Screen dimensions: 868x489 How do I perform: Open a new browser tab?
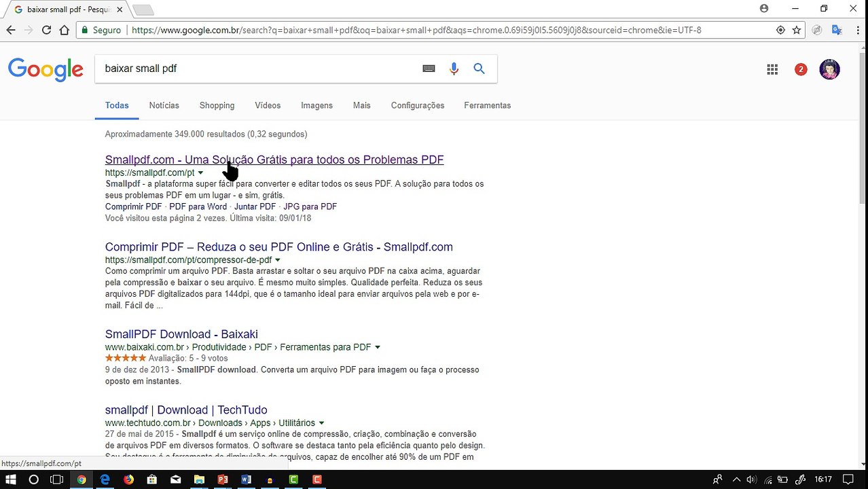pyautogui.click(x=143, y=10)
